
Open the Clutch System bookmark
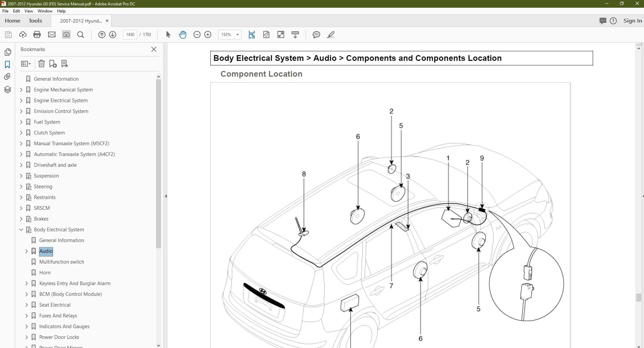click(x=49, y=133)
